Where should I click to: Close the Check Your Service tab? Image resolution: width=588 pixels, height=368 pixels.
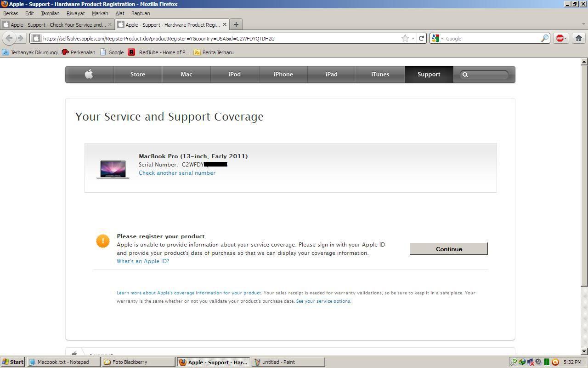coord(110,24)
